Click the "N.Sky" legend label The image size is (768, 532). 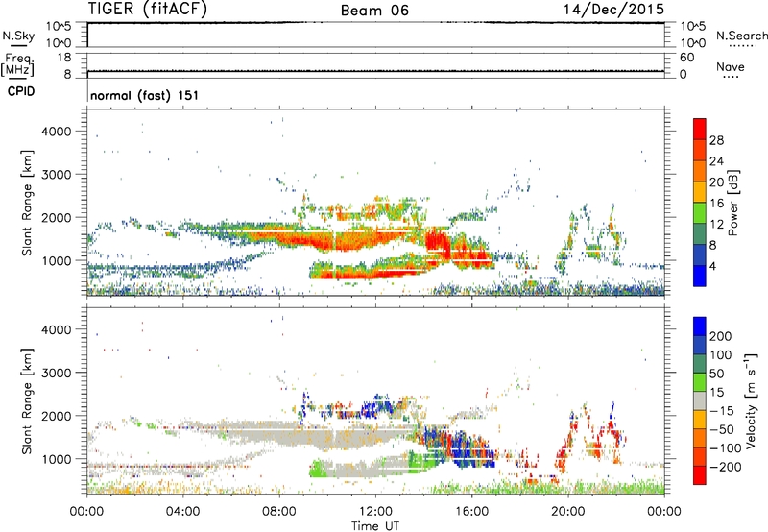[18, 36]
